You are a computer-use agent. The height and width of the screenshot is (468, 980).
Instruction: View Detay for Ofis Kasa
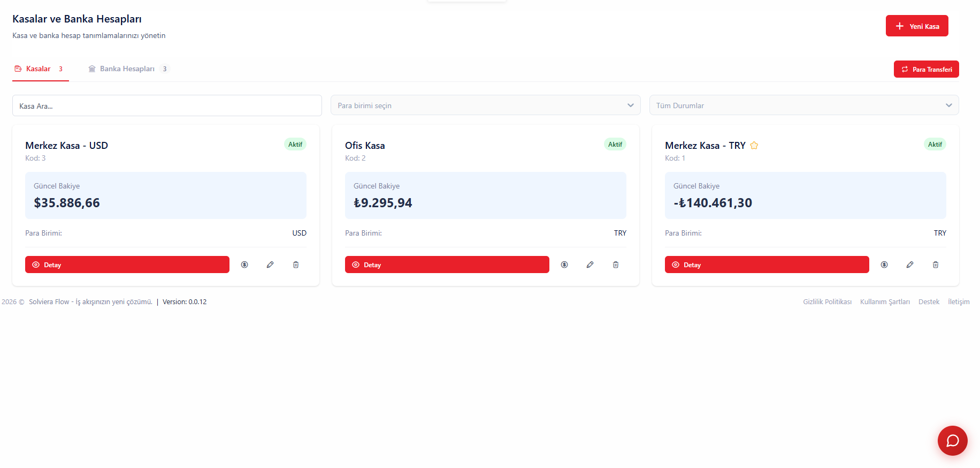pos(447,265)
